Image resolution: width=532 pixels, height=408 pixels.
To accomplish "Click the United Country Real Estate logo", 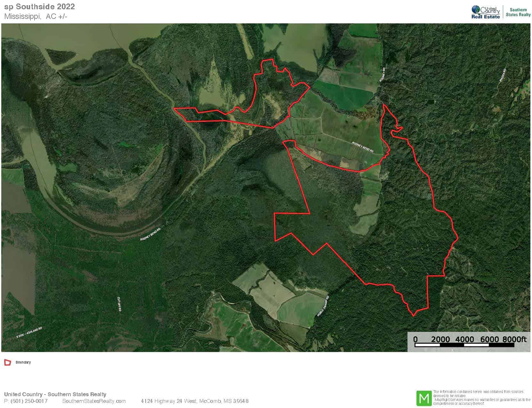I will pos(486,12).
